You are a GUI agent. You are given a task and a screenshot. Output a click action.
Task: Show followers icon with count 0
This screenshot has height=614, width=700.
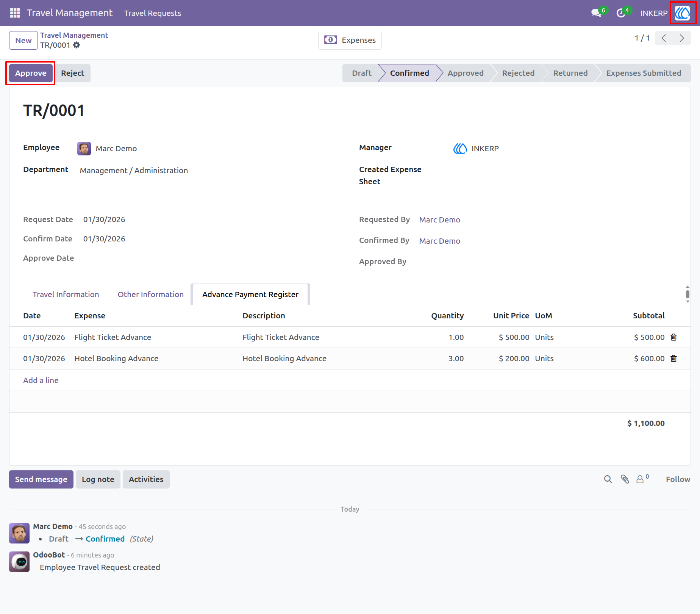[x=642, y=479]
